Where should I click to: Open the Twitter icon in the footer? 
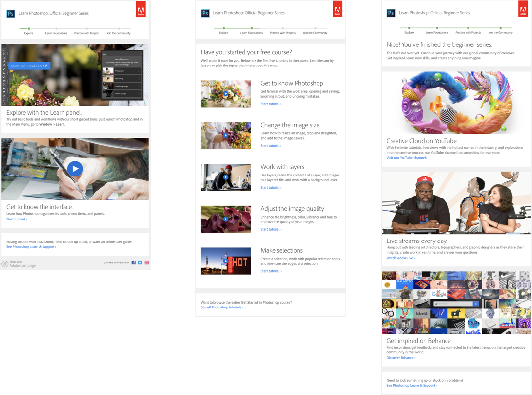pos(140,263)
